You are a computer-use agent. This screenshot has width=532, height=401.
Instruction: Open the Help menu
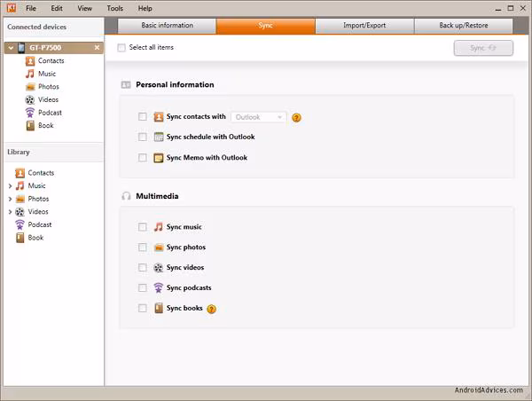tap(145, 8)
